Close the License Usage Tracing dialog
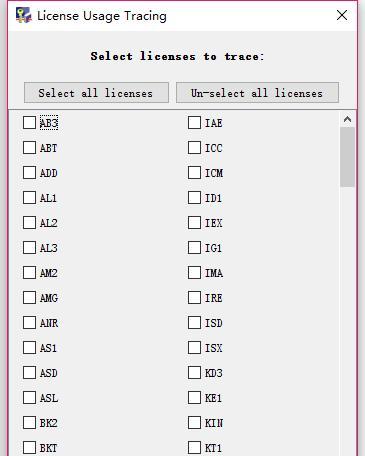This screenshot has height=456, width=365. pos(342,15)
